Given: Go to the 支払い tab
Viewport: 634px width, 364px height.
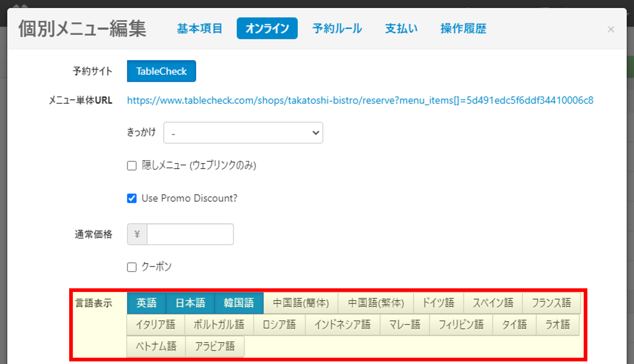Looking at the screenshot, I should tap(401, 28).
